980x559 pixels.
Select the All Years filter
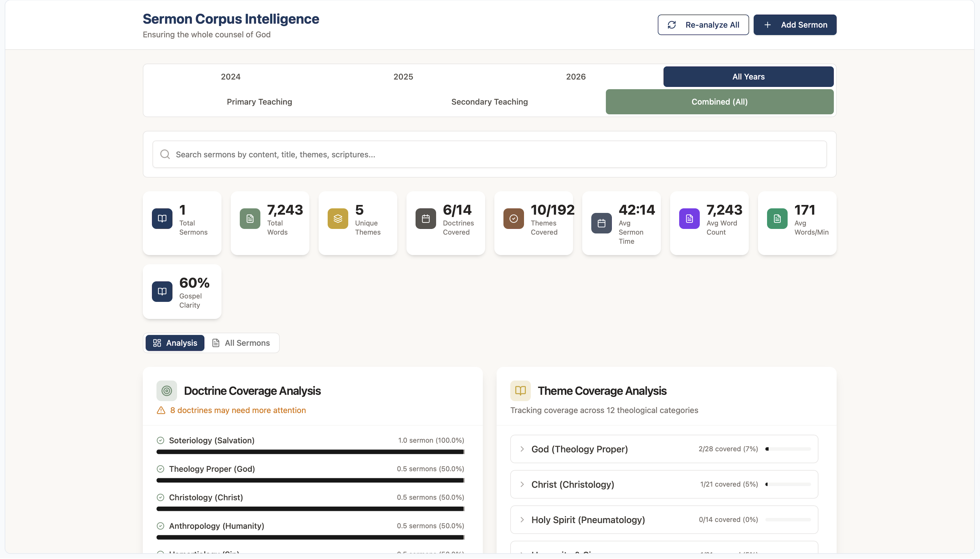pyautogui.click(x=748, y=76)
